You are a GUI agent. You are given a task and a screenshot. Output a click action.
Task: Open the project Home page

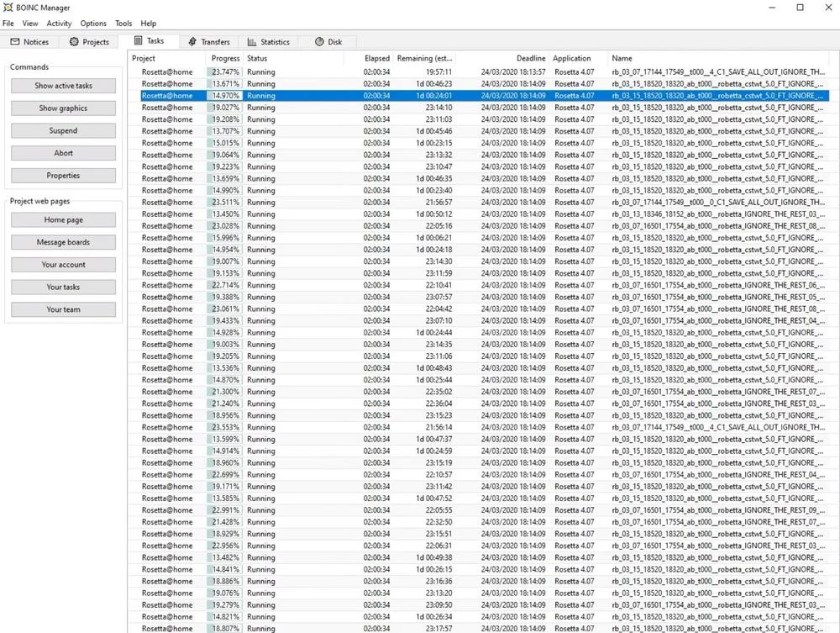[x=63, y=219]
